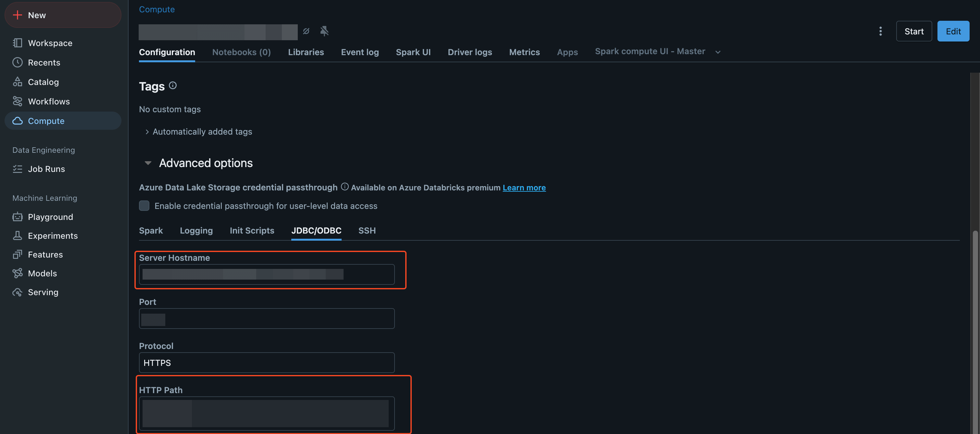Open the Learn more link
Screen dimensions: 980x434
[x=524, y=187]
